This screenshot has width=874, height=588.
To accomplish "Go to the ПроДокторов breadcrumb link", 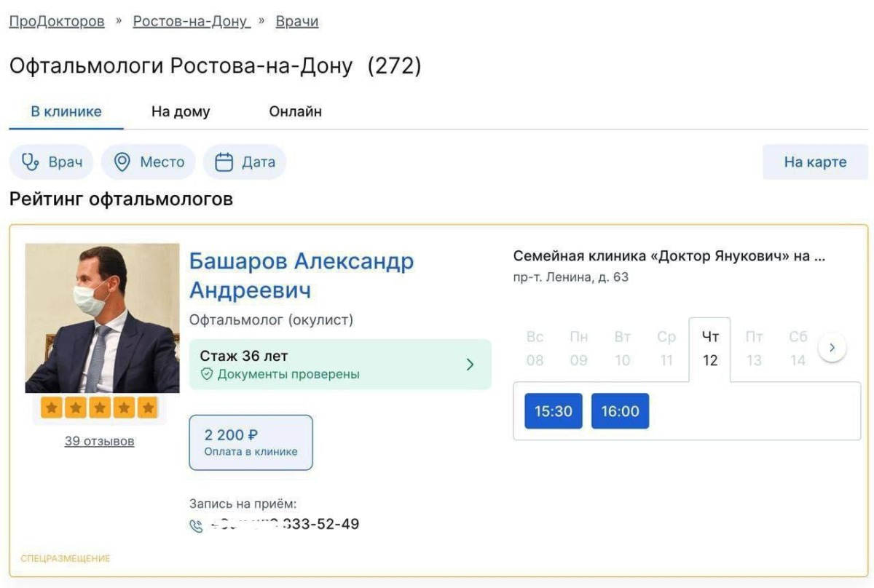I will coord(57,21).
